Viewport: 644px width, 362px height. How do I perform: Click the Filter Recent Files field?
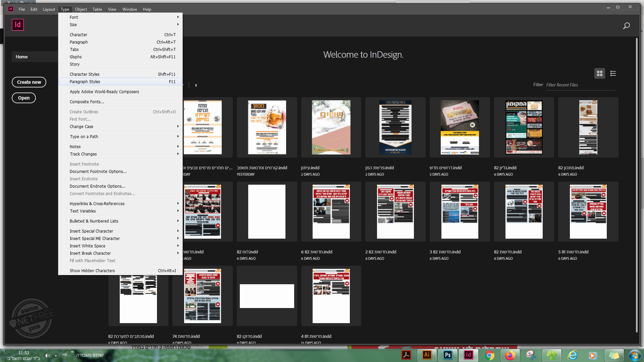[x=580, y=85]
